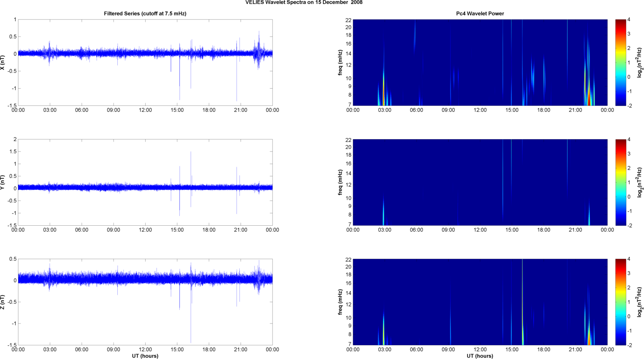The height and width of the screenshot is (359, 644).
Task: Click the tall vertical streak near 16:00 in bottom spectrum
Action: 522,304
